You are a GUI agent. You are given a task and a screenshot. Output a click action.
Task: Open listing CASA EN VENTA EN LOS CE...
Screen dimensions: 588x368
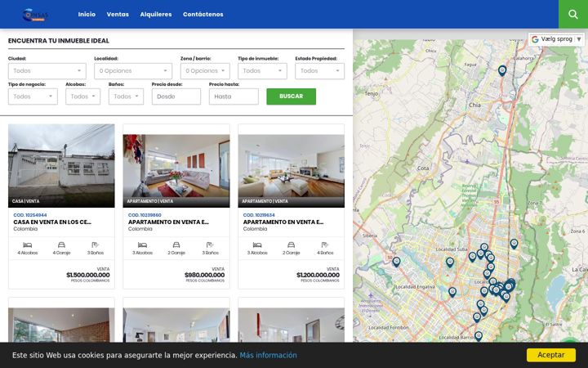(x=52, y=222)
